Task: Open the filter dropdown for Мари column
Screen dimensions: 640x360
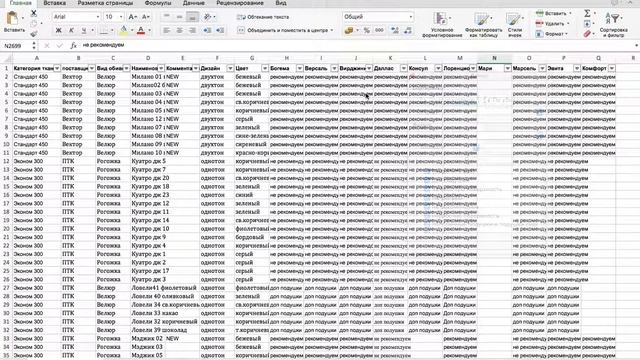Action: click(507, 68)
